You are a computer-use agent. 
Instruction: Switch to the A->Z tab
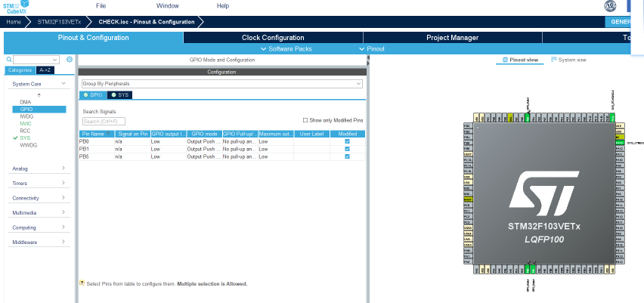click(45, 70)
